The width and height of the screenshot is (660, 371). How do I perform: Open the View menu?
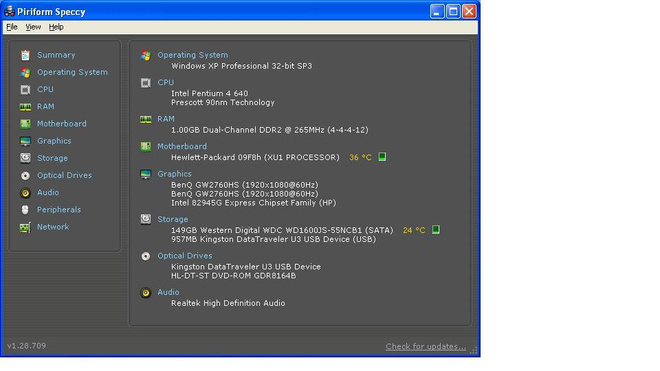click(33, 27)
